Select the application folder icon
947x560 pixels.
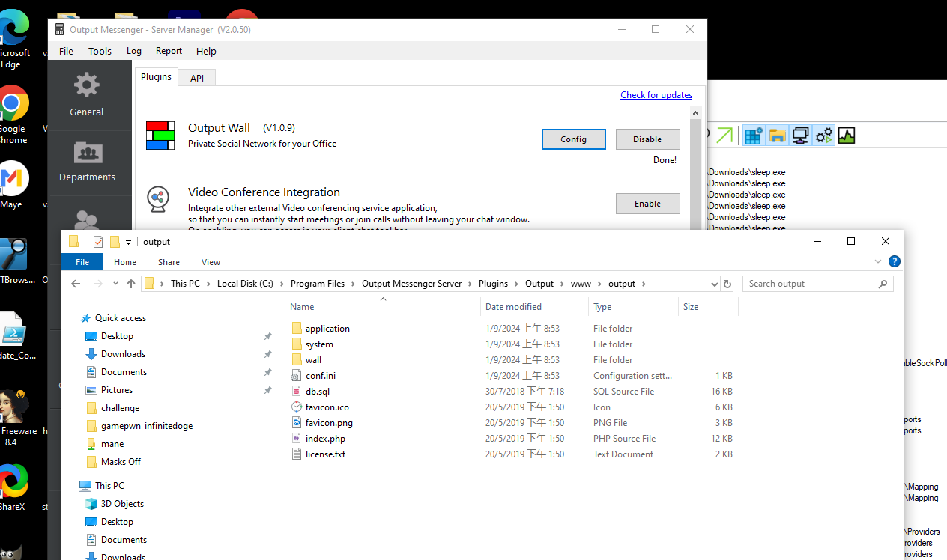tap(297, 328)
